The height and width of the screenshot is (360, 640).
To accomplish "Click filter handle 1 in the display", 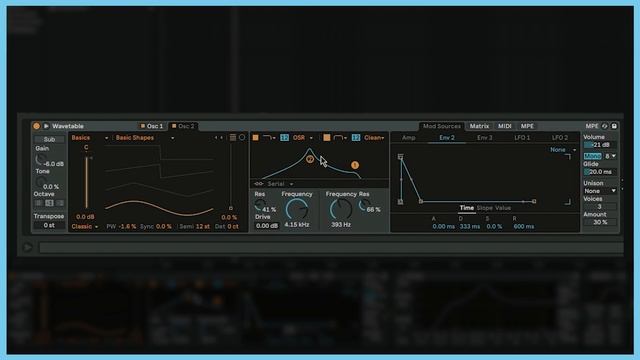I will point(355,165).
